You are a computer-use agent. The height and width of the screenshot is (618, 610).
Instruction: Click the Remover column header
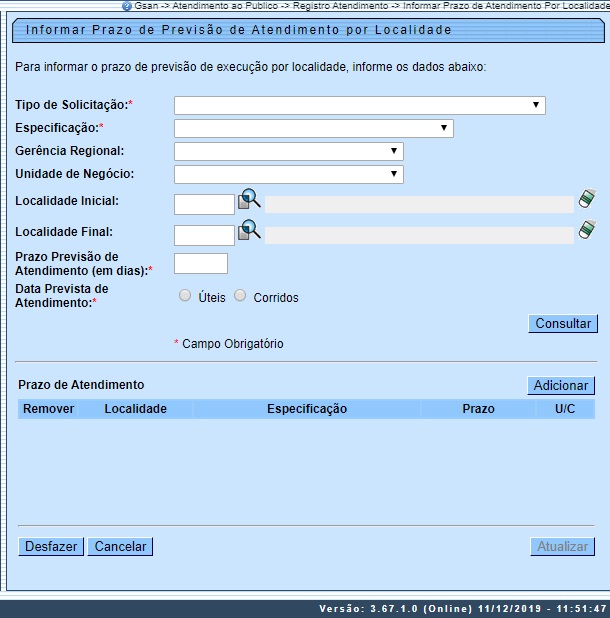(48, 409)
